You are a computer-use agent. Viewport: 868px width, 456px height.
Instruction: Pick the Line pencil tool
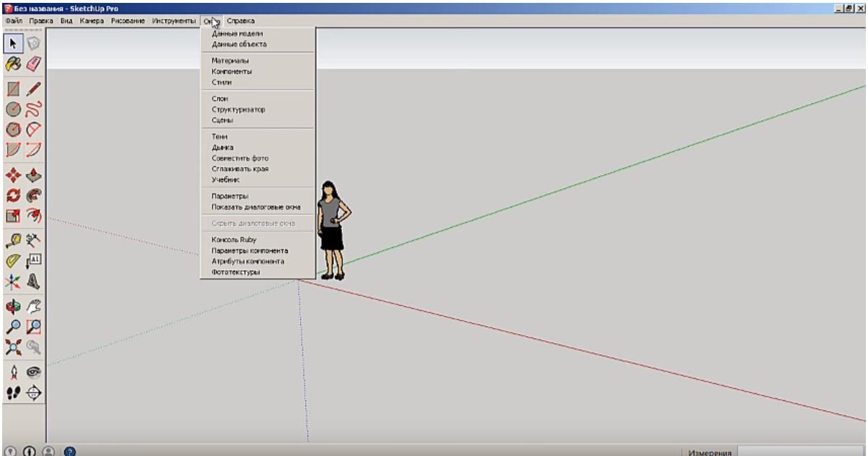[34, 89]
